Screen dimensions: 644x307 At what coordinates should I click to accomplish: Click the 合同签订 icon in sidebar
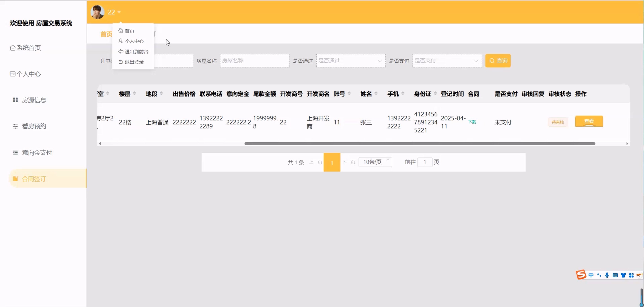(x=15, y=179)
